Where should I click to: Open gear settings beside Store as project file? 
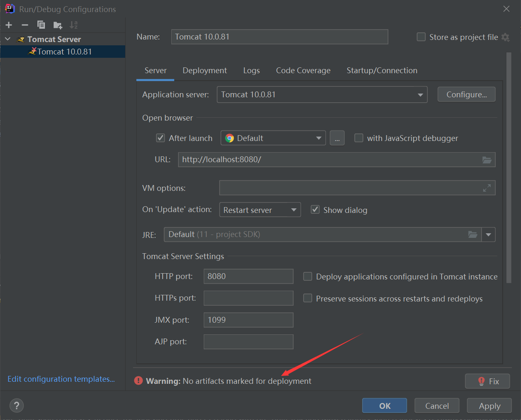506,37
